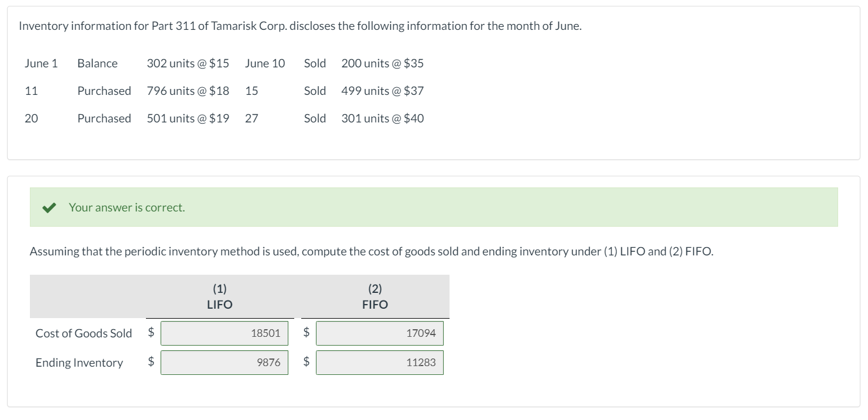Screen dimensions: 868x420
Task: Click the "200 units @ $35" sale text
Action: click(382, 63)
